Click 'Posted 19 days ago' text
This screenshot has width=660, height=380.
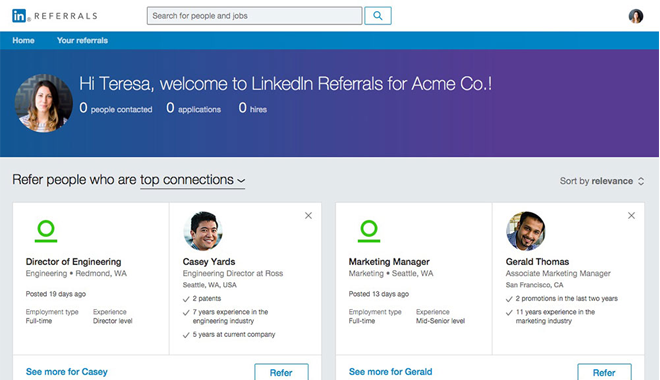tap(56, 294)
